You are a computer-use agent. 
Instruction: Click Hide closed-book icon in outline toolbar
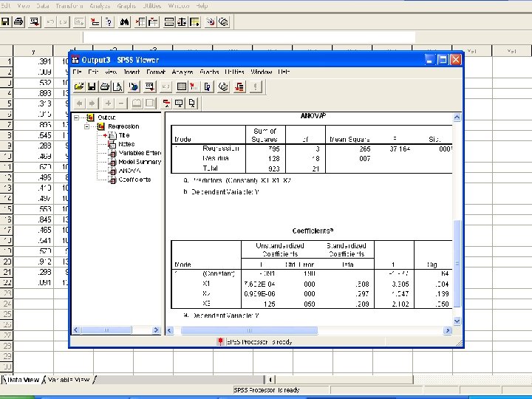click(x=149, y=103)
